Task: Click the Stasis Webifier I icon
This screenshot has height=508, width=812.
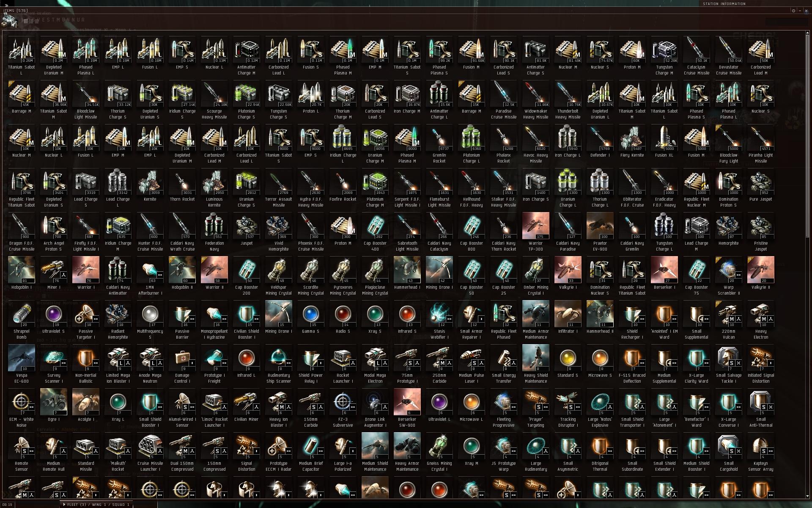Action: 439,314
